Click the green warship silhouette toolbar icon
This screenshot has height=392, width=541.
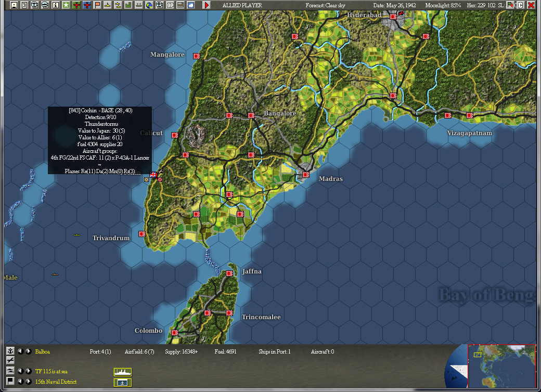[138, 5]
